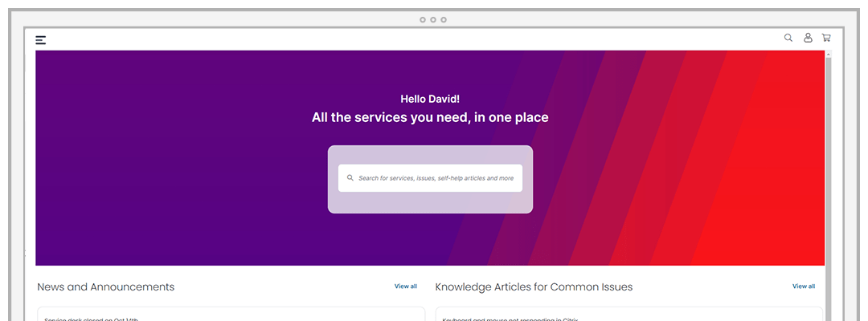The image size is (868, 321).
Task: Click the left dot on the device frame
Action: pos(423,20)
